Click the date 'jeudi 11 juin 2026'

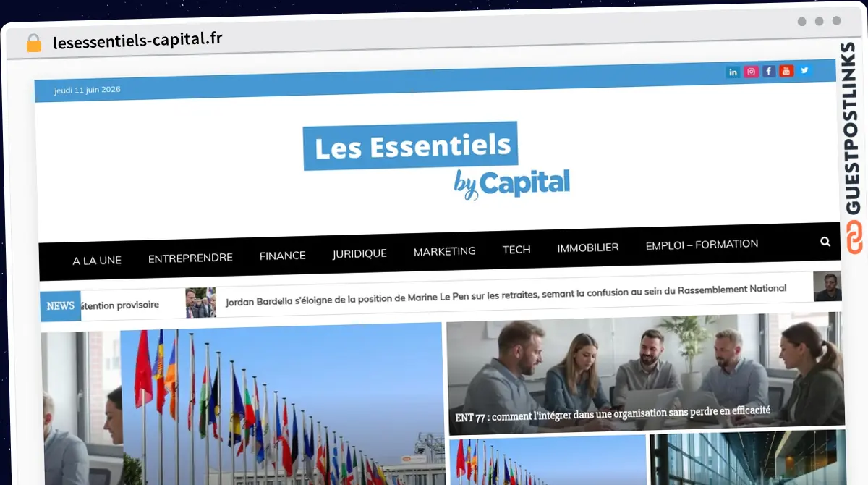pyautogui.click(x=88, y=90)
